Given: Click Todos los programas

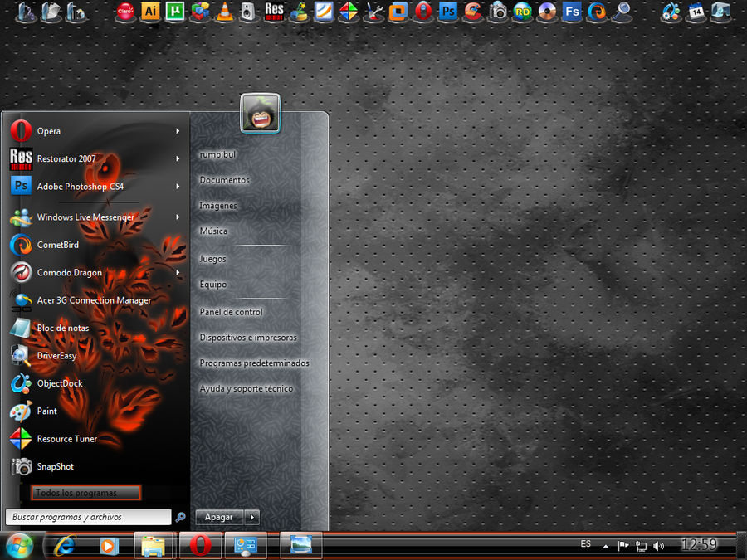Looking at the screenshot, I should pos(85,493).
